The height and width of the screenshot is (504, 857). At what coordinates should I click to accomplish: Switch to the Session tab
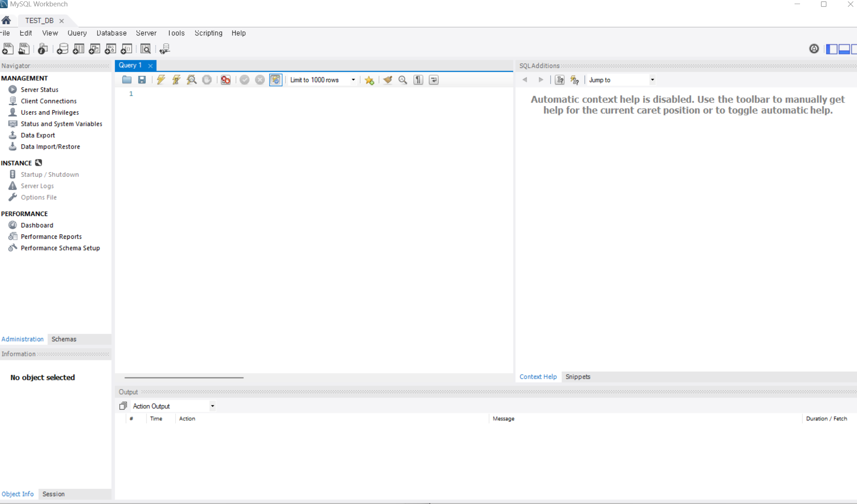(53, 494)
